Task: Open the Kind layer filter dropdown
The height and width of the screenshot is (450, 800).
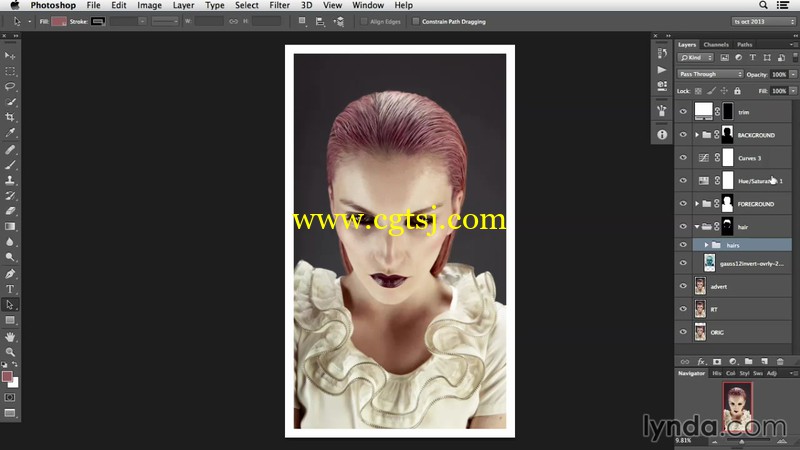Action: [696, 58]
